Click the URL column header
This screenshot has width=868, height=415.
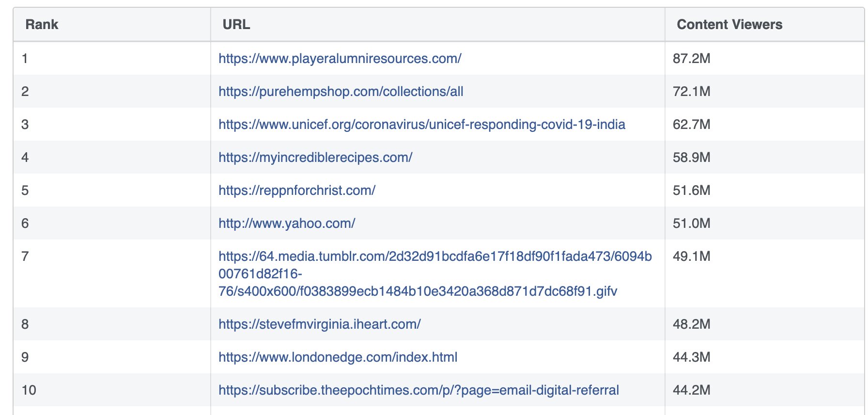tap(236, 25)
